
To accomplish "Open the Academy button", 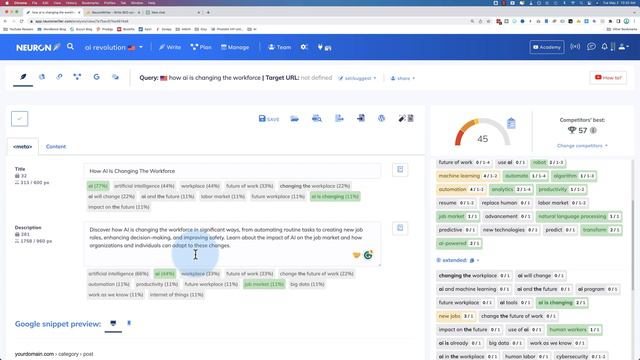I will coord(547,47).
